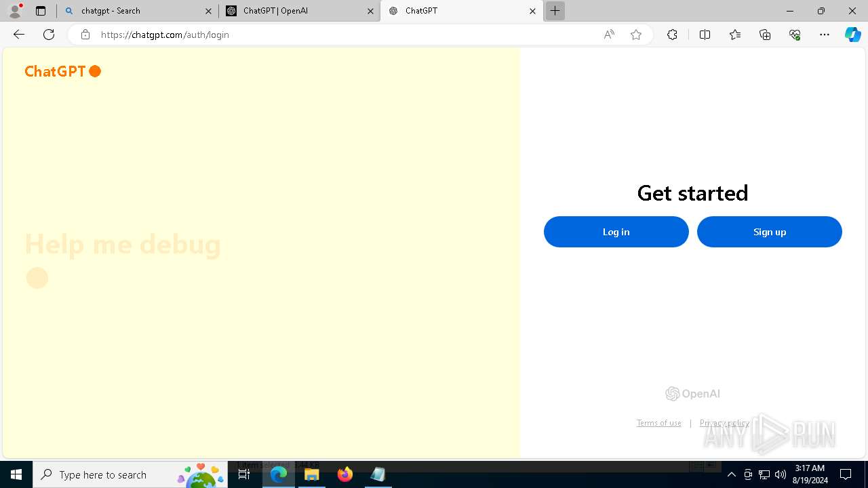Click the Log in button

616,232
